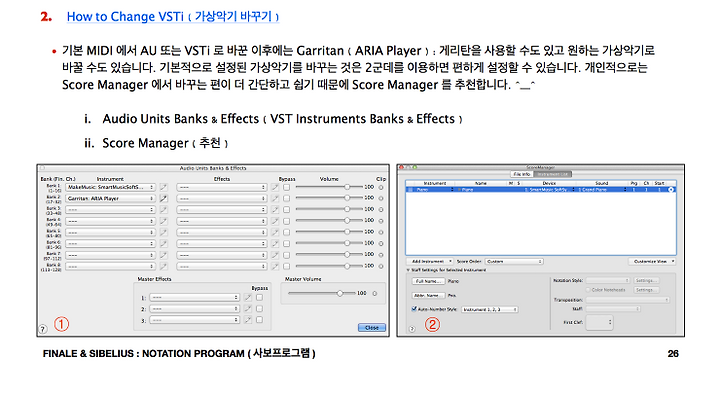
Task: Collapse Staff Settings for Selected Instrument
Action: point(408,270)
